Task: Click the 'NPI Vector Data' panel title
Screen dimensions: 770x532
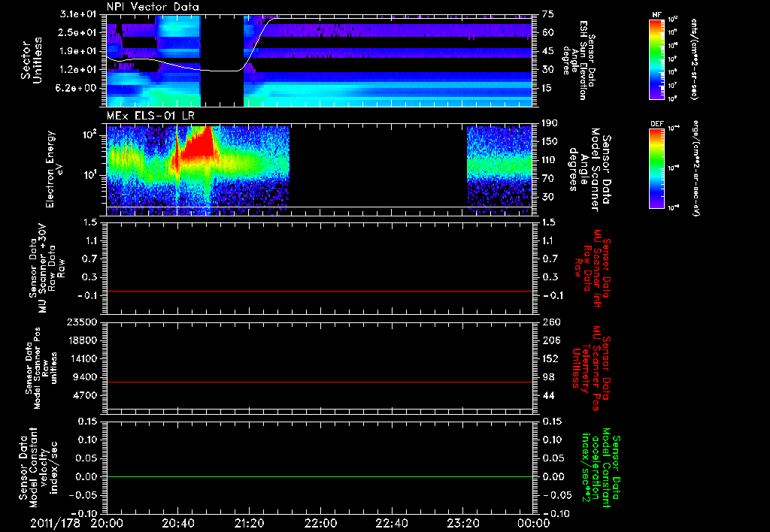Action: pos(153,7)
